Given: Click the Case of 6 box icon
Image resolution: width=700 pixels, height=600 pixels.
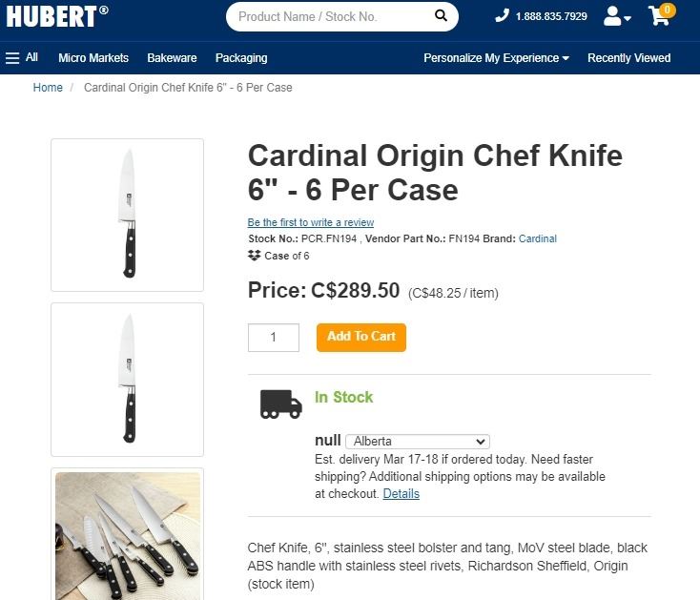Looking at the screenshot, I should click(255, 256).
